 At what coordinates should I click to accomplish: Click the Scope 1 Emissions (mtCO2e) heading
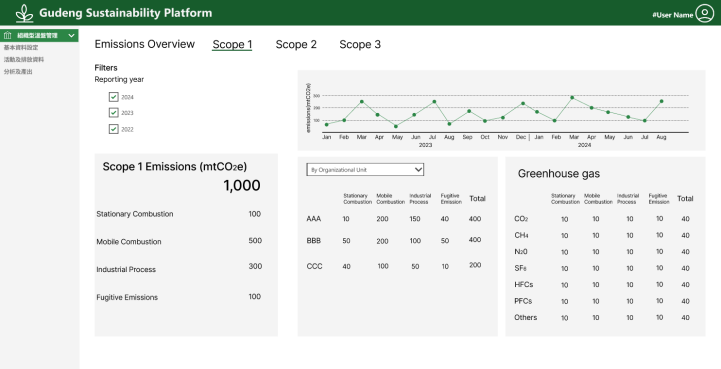[175, 167]
